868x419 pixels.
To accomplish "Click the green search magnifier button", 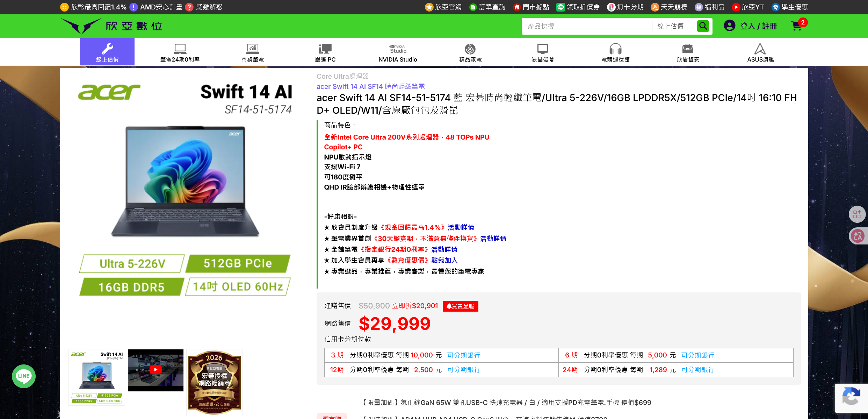I will 703,26.
